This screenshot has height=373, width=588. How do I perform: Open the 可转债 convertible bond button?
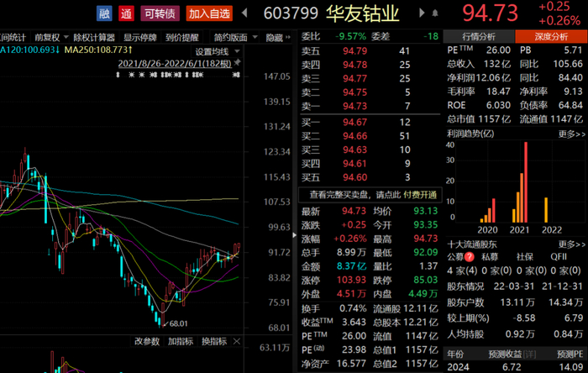(x=160, y=13)
